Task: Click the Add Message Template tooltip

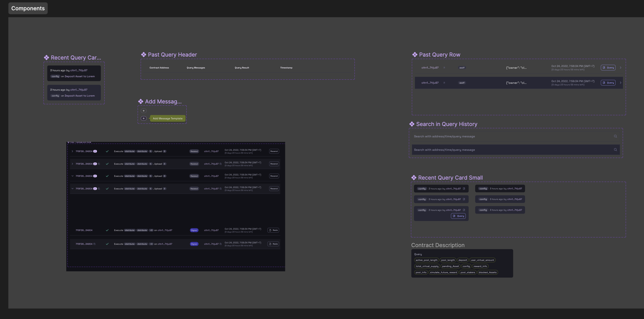Action: point(168,118)
